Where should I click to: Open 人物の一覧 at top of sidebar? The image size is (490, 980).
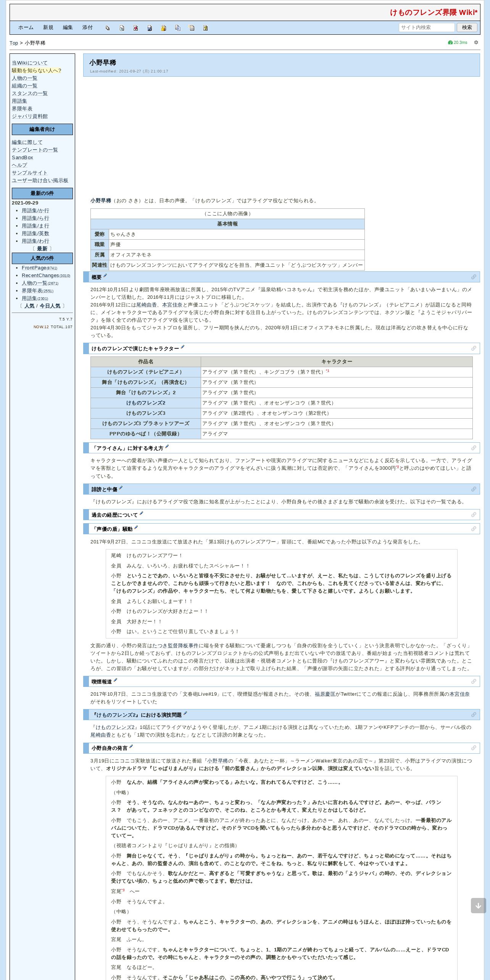pyautogui.click(x=24, y=78)
